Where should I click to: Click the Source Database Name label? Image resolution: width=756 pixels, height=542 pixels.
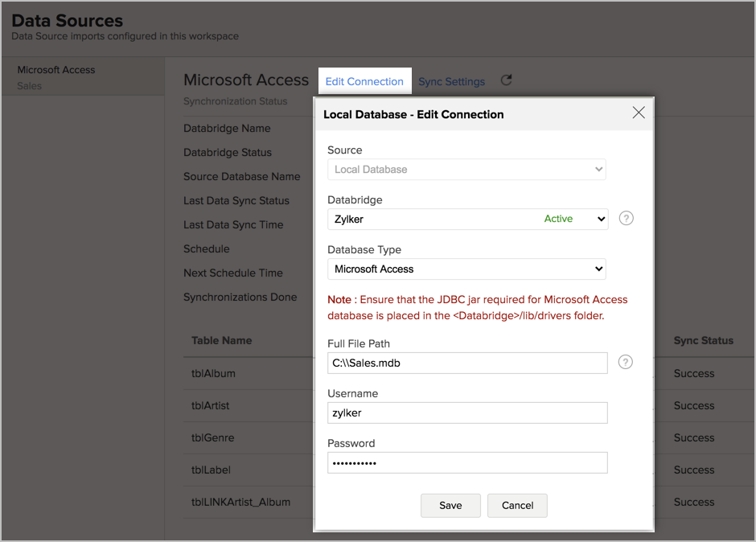pyautogui.click(x=241, y=176)
